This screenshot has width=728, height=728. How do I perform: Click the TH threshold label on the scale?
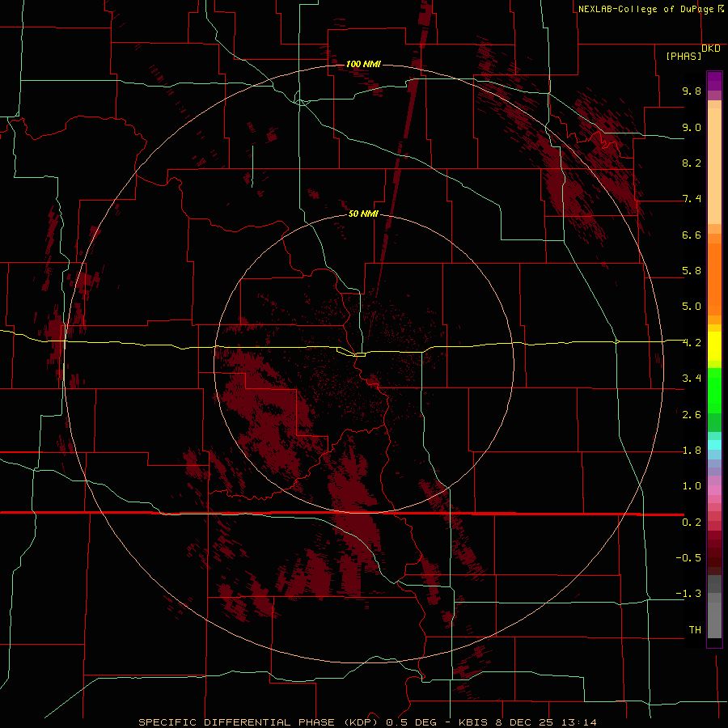(695, 630)
